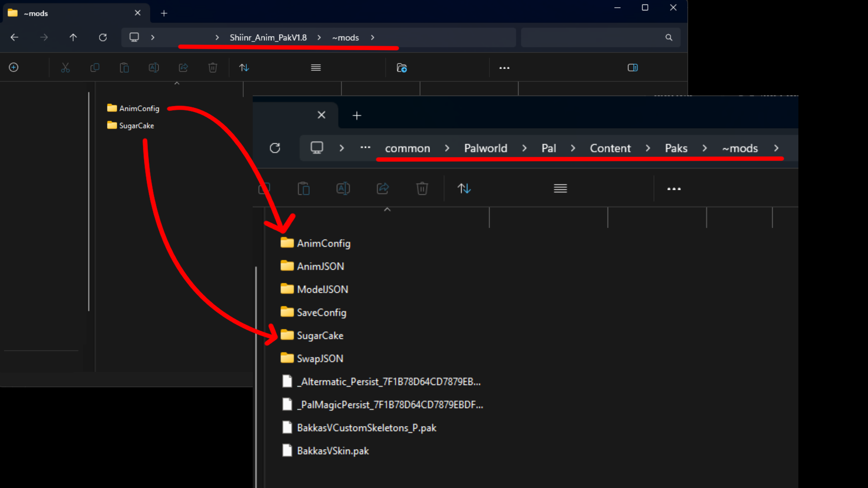Click This PC monitor icon in front window
The image size is (868, 488).
pos(316,148)
